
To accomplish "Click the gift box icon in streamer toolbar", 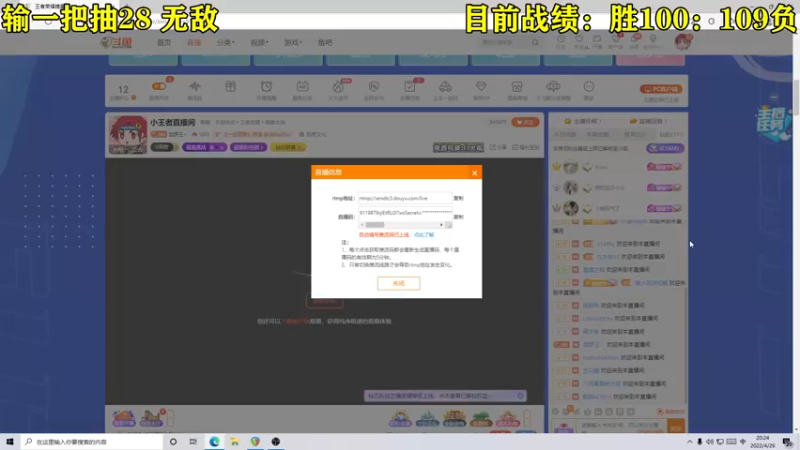I will (231, 87).
